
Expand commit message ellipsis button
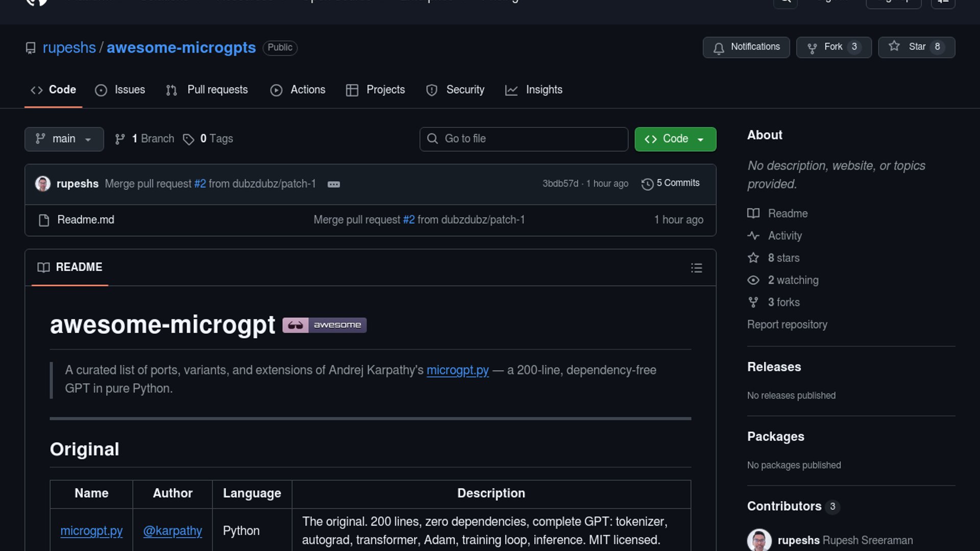tap(333, 184)
